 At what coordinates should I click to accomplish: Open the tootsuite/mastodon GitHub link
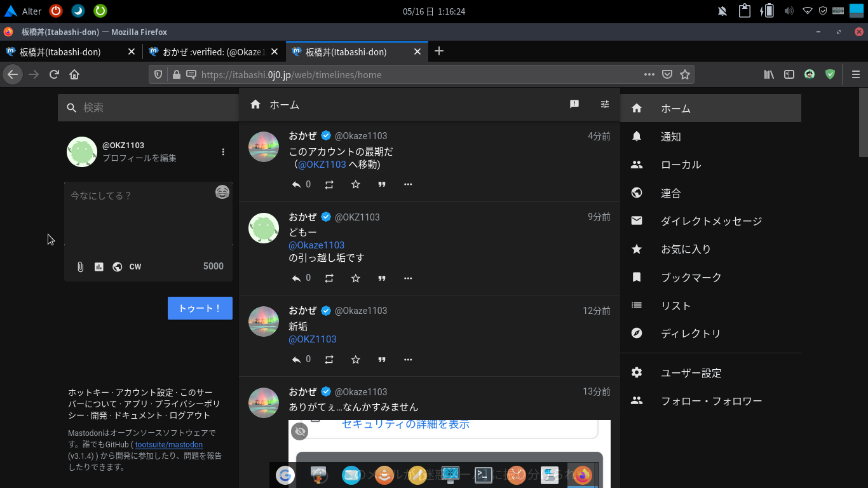[x=169, y=445]
